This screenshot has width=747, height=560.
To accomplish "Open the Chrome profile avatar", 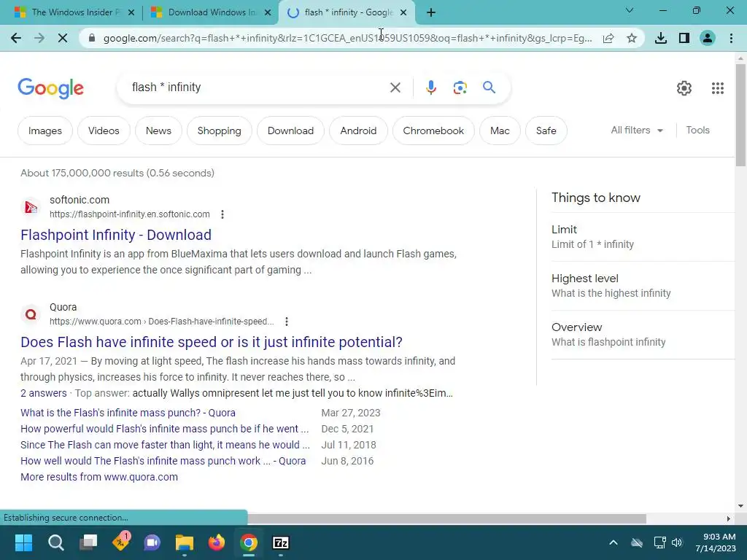I will tap(708, 38).
